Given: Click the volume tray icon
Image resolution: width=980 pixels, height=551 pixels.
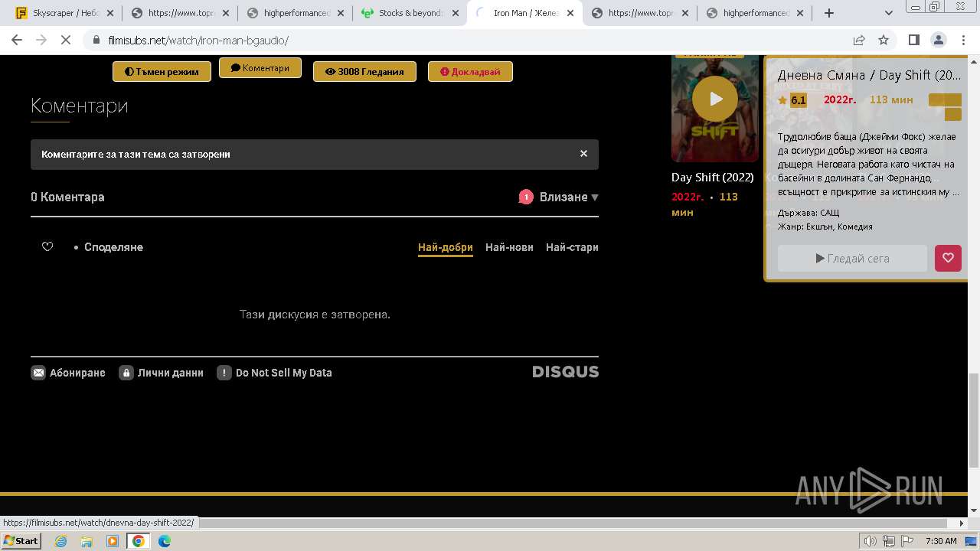Looking at the screenshot, I should 871,541.
